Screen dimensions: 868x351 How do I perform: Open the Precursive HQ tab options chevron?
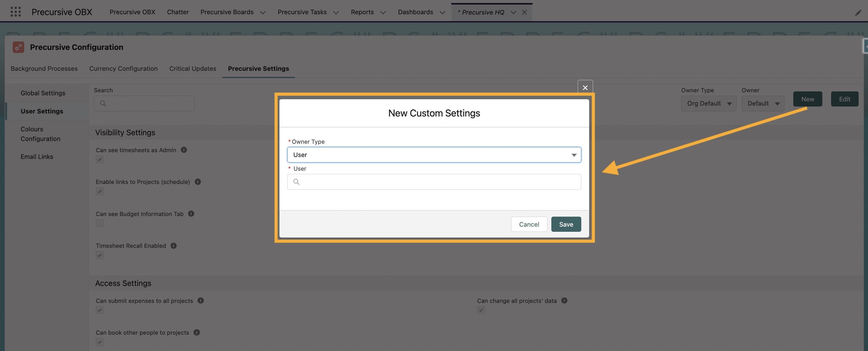[x=514, y=12]
